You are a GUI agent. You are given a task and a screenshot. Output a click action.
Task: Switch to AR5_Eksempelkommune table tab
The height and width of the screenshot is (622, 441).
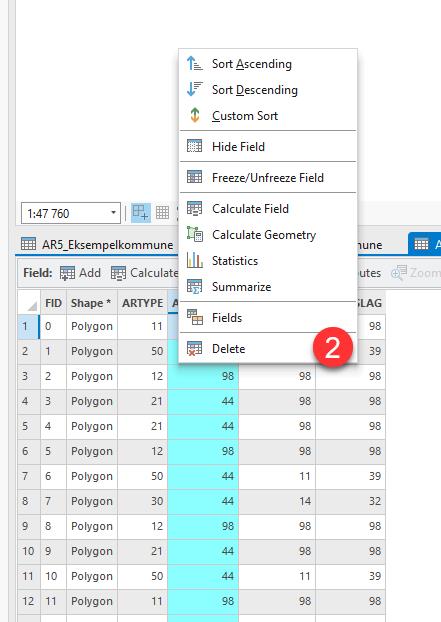tap(98, 244)
